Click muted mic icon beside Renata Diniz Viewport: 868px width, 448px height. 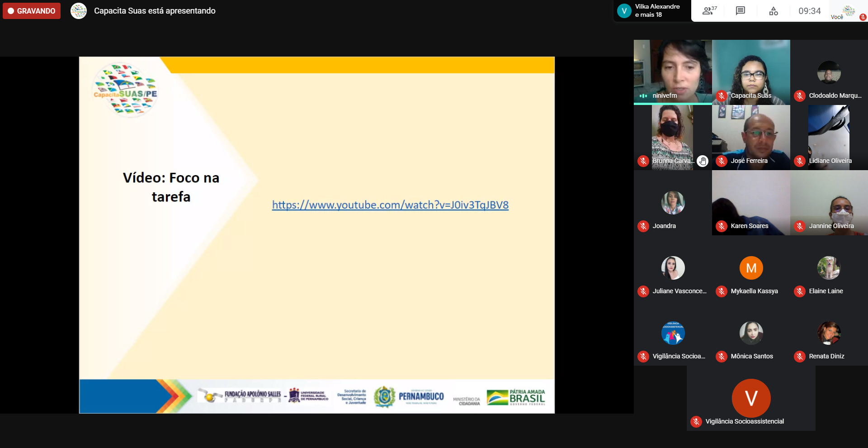click(800, 356)
